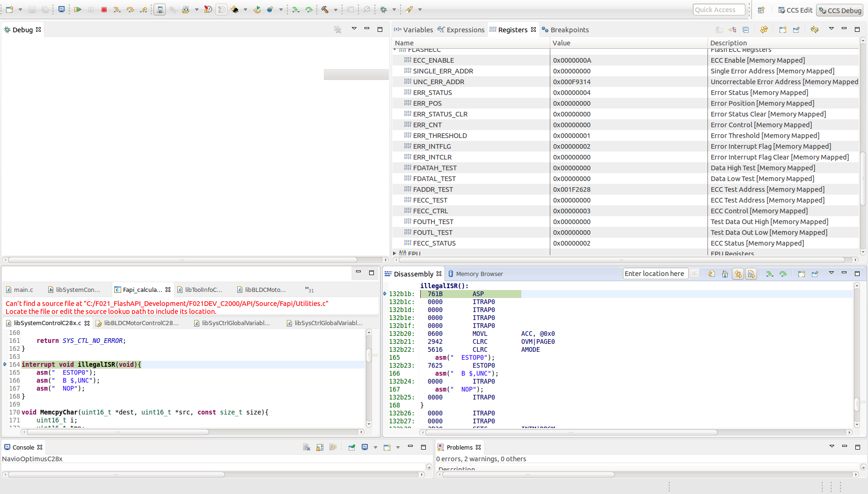Viewport: 868px width, 494px height.
Task: Select the libSystemControlC28x.c tab
Action: (x=47, y=323)
